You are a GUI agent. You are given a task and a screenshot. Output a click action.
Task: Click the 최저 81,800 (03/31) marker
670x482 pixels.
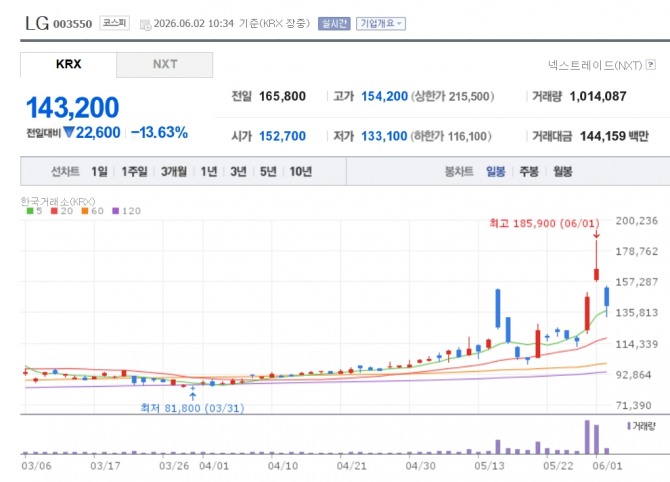(x=192, y=408)
